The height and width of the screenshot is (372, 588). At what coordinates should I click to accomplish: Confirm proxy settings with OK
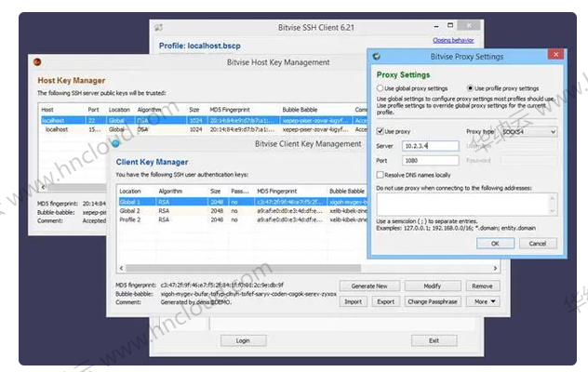[495, 244]
